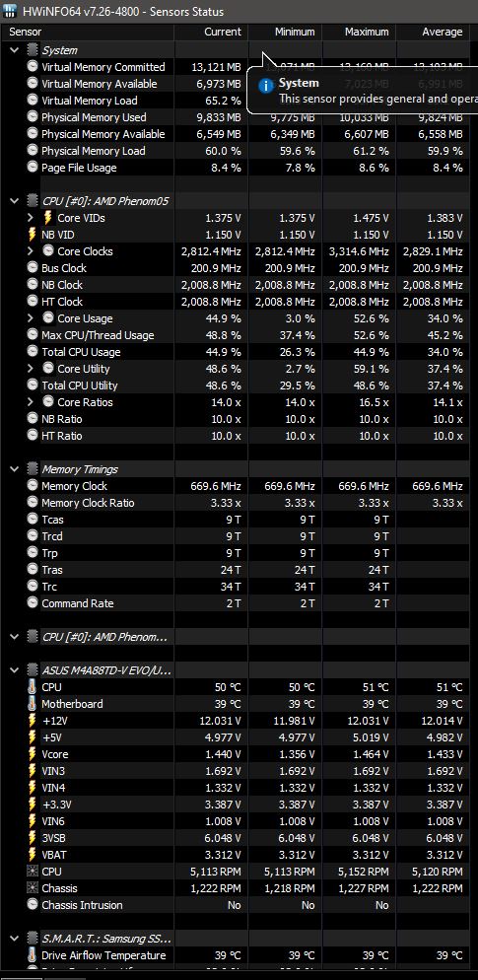Click the thermometer icon for Drive Airflow Temperature

[x=33, y=955]
